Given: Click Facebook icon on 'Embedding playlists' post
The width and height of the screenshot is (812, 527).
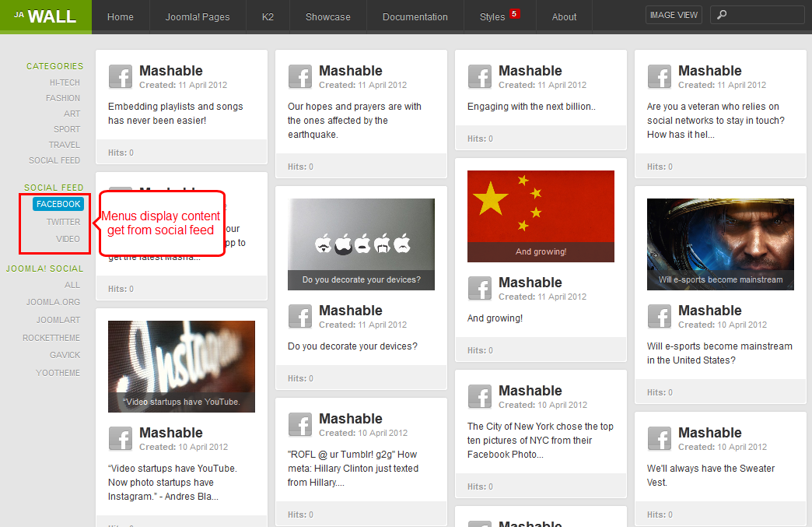Looking at the screenshot, I should (x=120, y=77).
